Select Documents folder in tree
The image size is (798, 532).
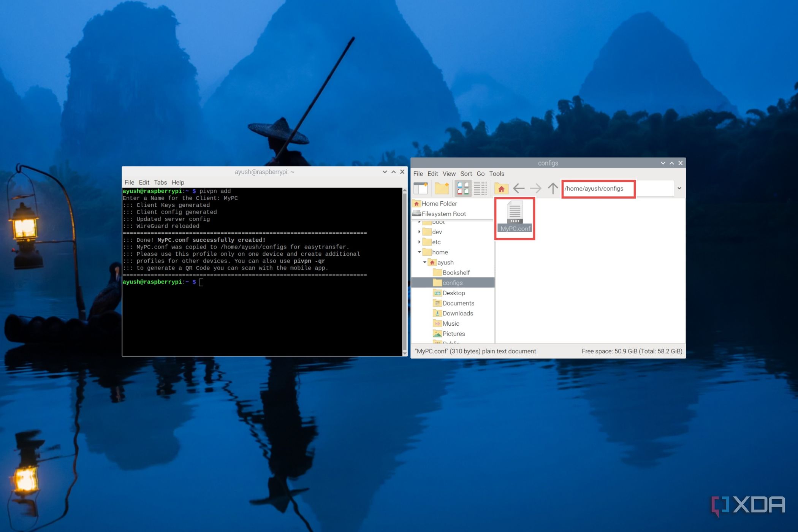pyautogui.click(x=454, y=303)
